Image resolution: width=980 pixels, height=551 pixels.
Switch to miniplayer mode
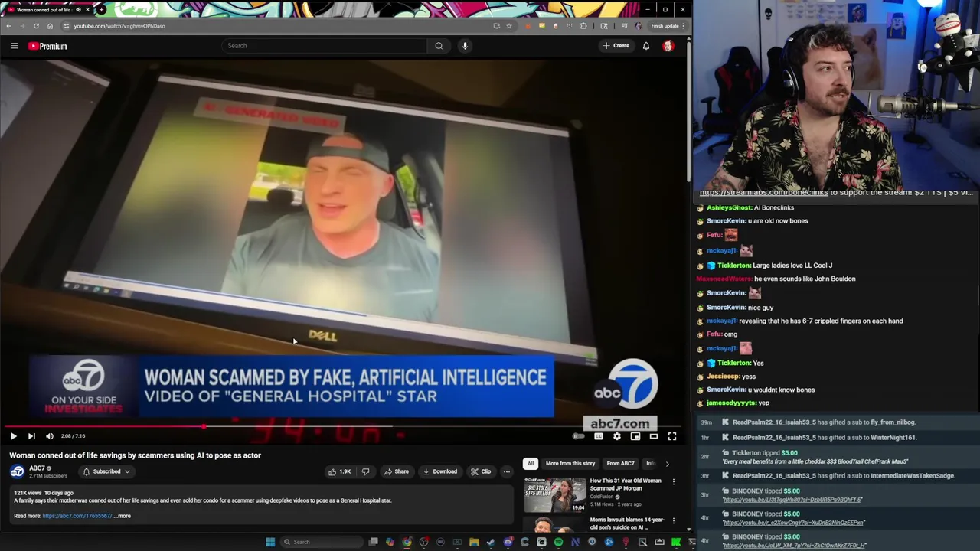pos(635,436)
